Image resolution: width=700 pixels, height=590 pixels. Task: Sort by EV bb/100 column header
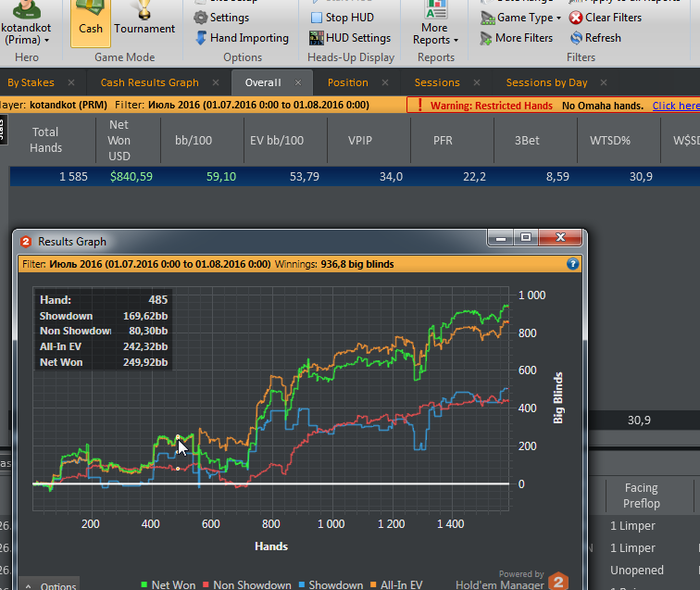pos(277,140)
